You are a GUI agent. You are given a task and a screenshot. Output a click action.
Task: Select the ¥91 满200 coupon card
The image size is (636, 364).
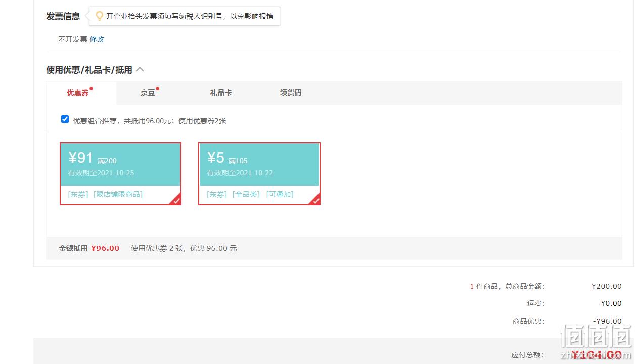click(120, 173)
